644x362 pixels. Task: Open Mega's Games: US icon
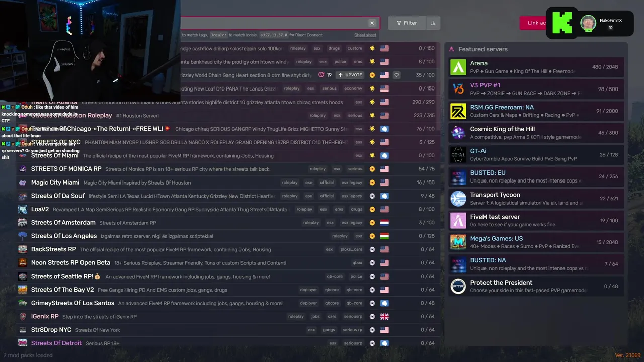pyautogui.click(x=458, y=242)
